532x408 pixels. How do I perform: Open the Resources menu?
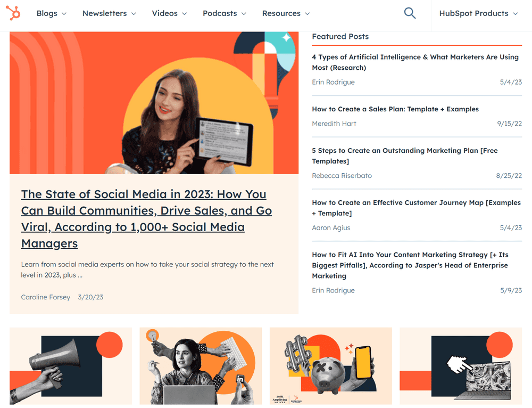pyautogui.click(x=286, y=13)
